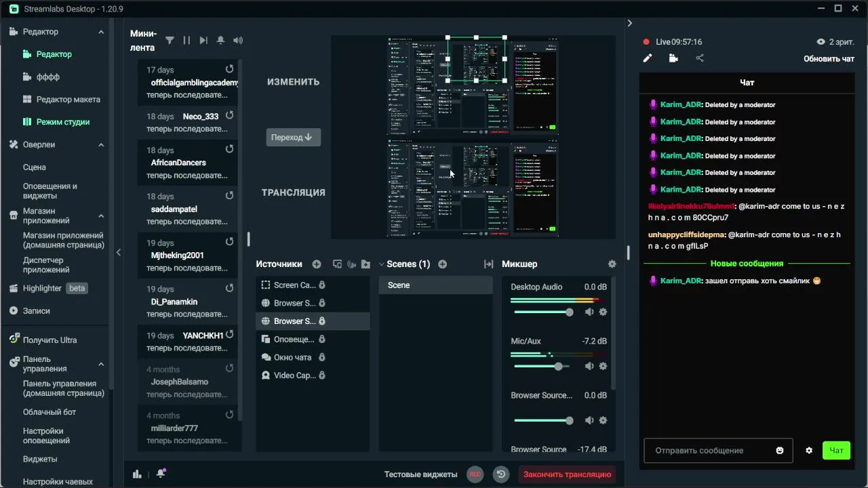
Task: Replay the Neco_333 follow alert
Action: (x=229, y=116)
